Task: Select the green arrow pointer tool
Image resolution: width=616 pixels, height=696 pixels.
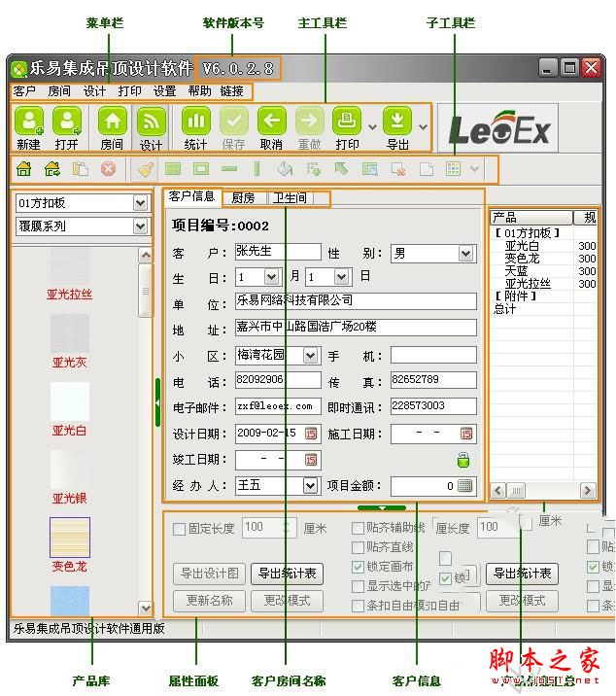Action: tap(341, 169)
